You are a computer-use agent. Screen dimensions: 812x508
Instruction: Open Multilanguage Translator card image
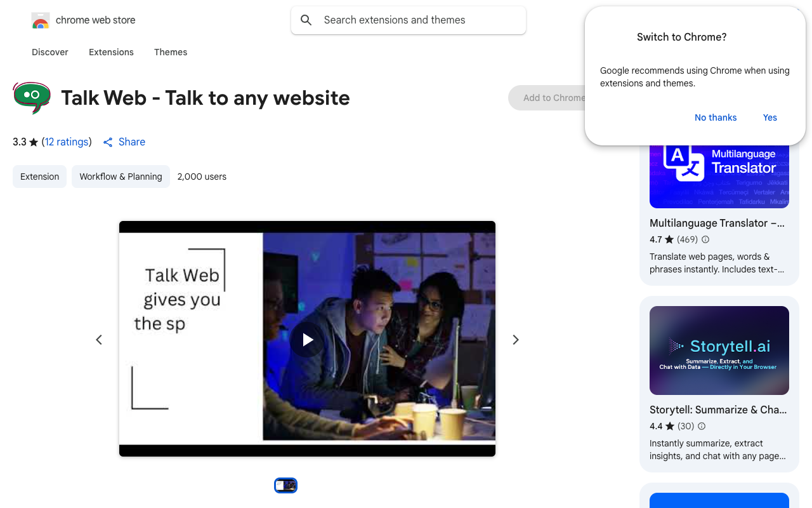(x=719, y=177)
